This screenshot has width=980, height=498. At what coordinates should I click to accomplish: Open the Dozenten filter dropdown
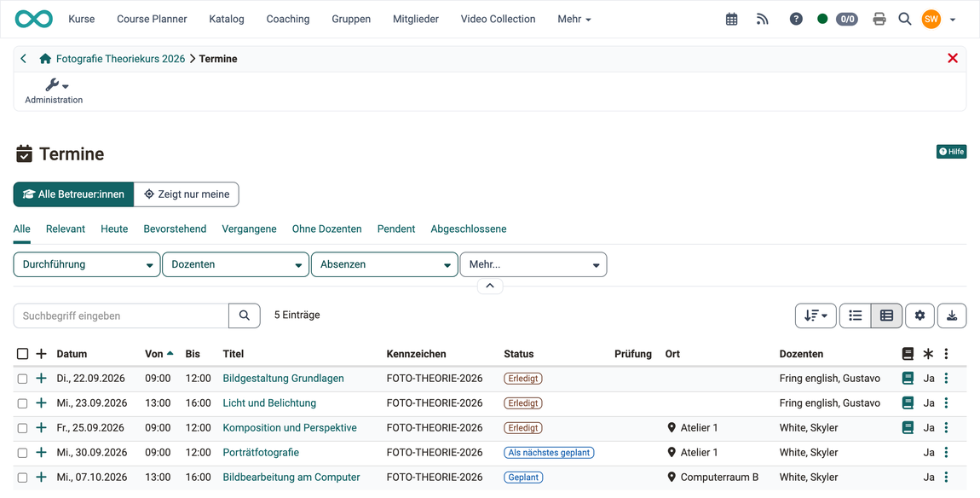(235, 264)
